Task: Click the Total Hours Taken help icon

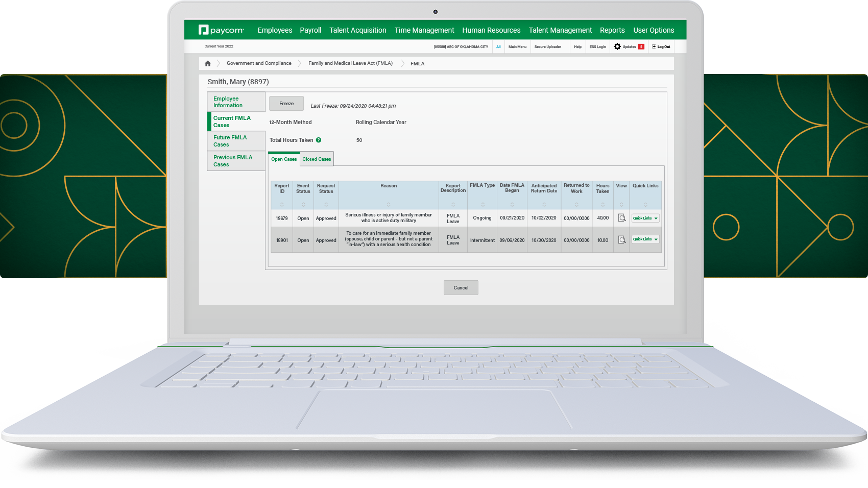Action: 319,140
